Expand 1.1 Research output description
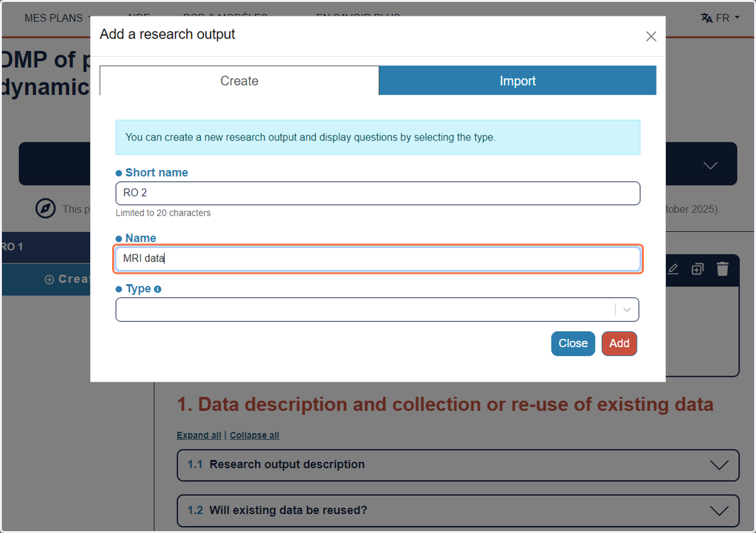 458,465
